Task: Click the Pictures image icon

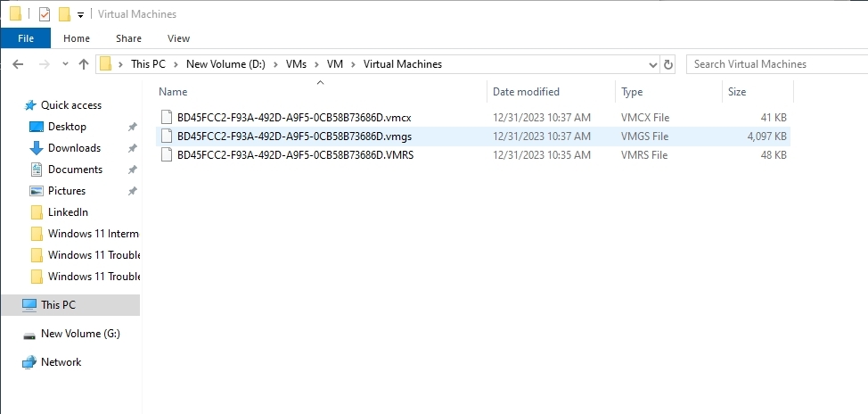Action: [x=37, y=191]
